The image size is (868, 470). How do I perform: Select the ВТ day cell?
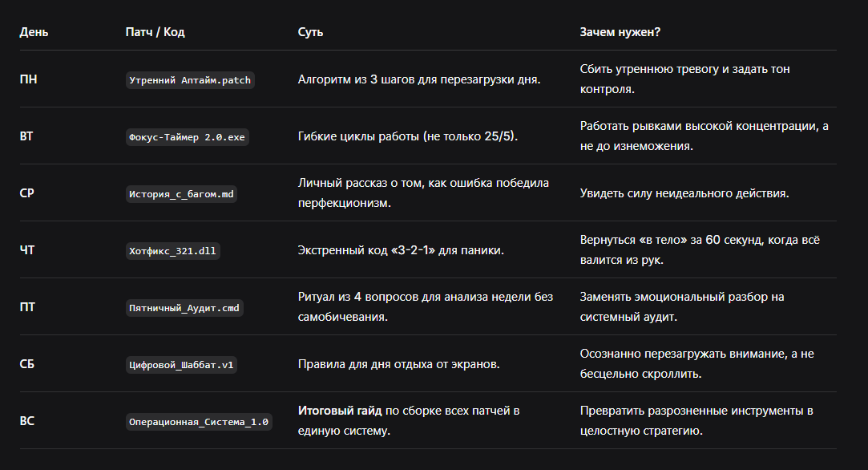pos(26,136)
